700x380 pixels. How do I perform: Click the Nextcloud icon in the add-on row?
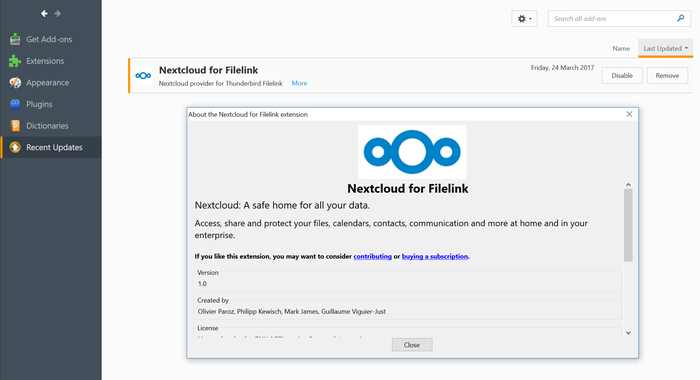[x=143, y=76]
